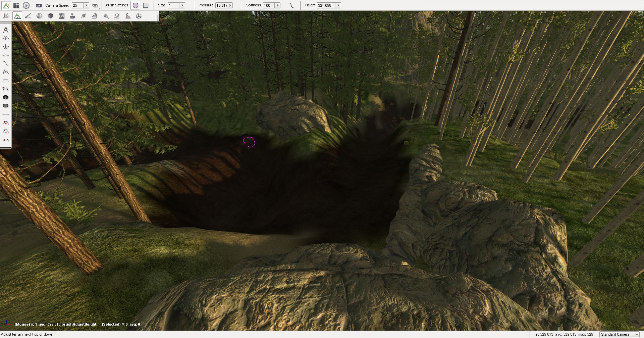Switch to the GUI Editor icon
Image resolution: width=644 pixels, height=338 pixels.
pos(16,5)
